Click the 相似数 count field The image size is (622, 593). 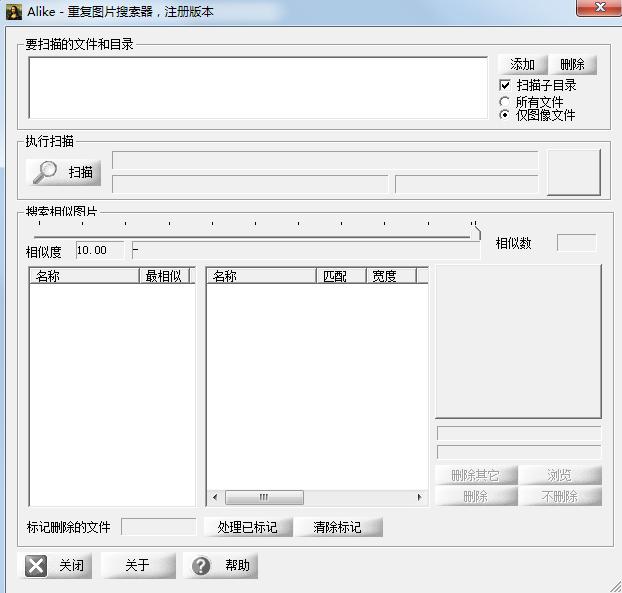click(x=576, y=243)
